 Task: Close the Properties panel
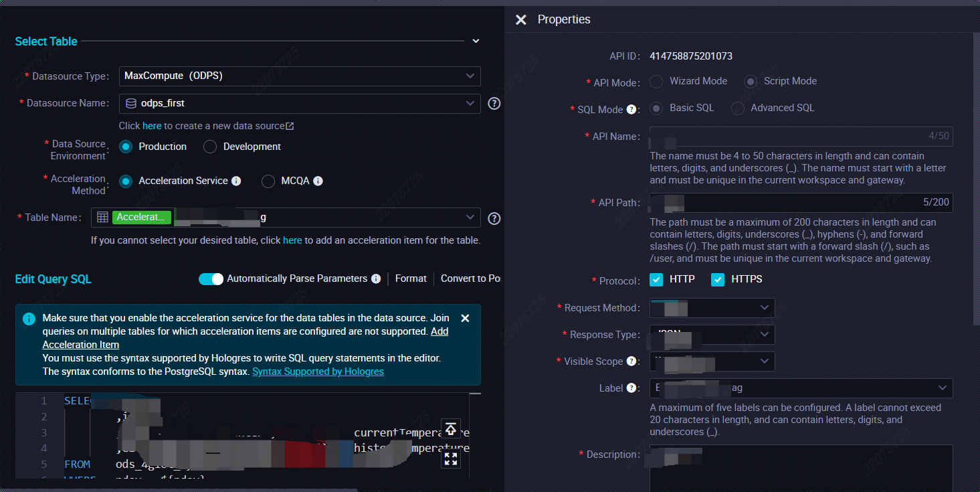[x=521, y=20]
